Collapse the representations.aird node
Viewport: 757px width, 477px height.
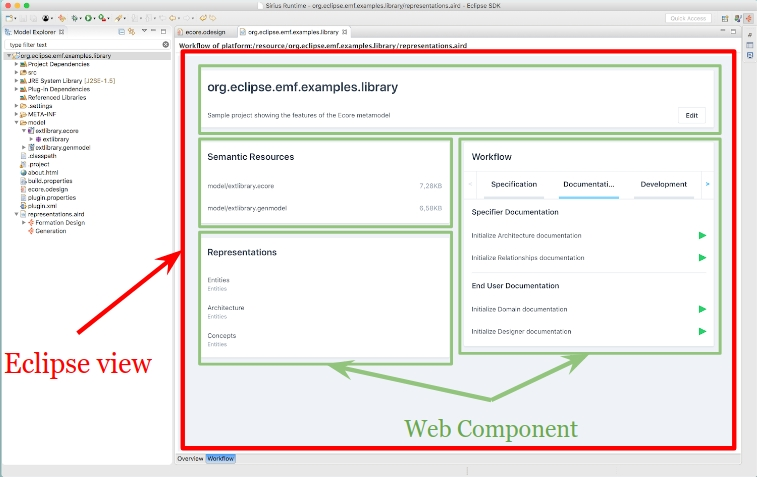tap(16, 214)
